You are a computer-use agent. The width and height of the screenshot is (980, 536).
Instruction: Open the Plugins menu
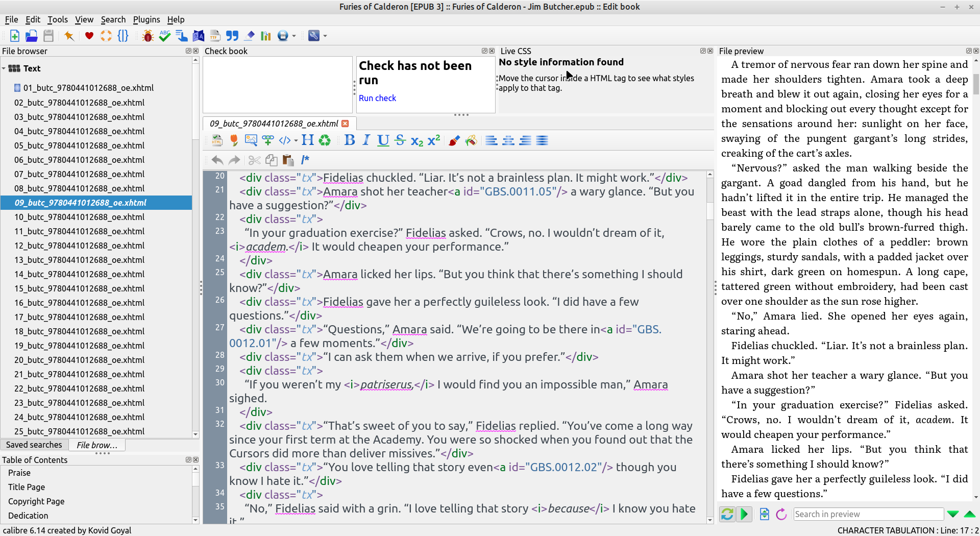coord(146,19)
